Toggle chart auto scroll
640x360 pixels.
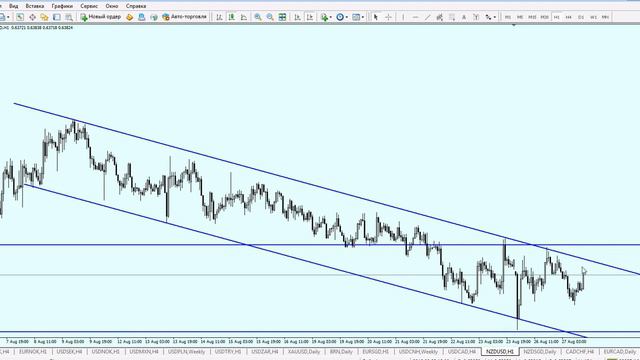pyautogui.click(x=298, y=17)
